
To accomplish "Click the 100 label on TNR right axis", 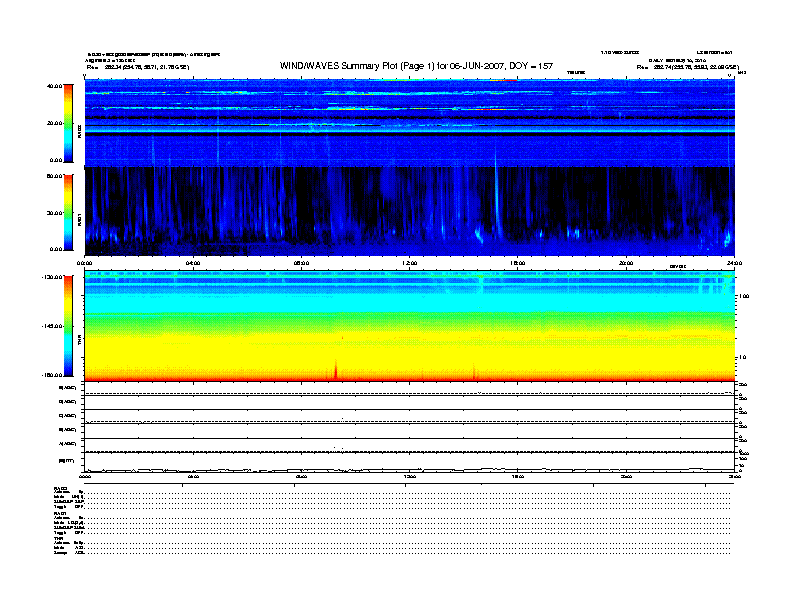I will (x=744, y=296).
